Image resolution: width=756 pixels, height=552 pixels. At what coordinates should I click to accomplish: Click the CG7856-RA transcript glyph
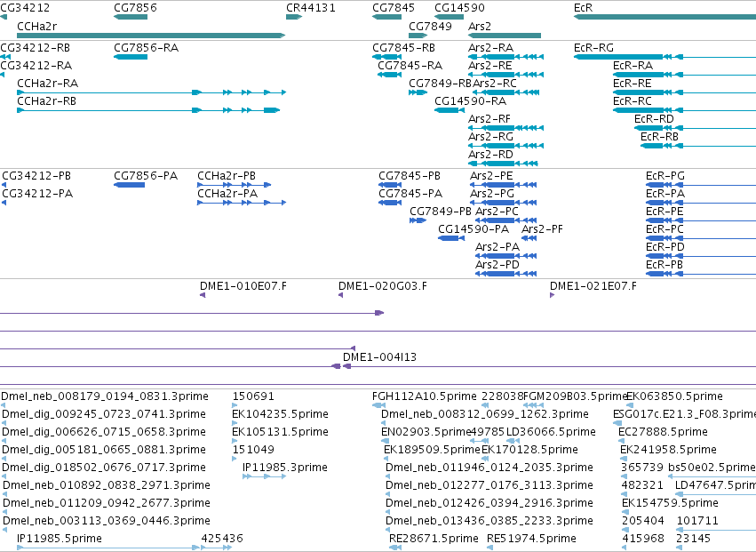coord(131,57)
